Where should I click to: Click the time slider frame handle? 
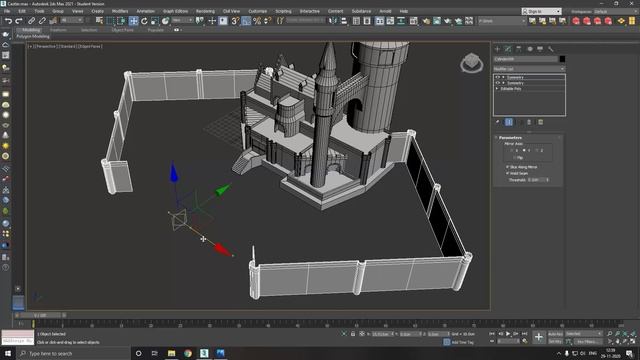click(x=40, y=315)
